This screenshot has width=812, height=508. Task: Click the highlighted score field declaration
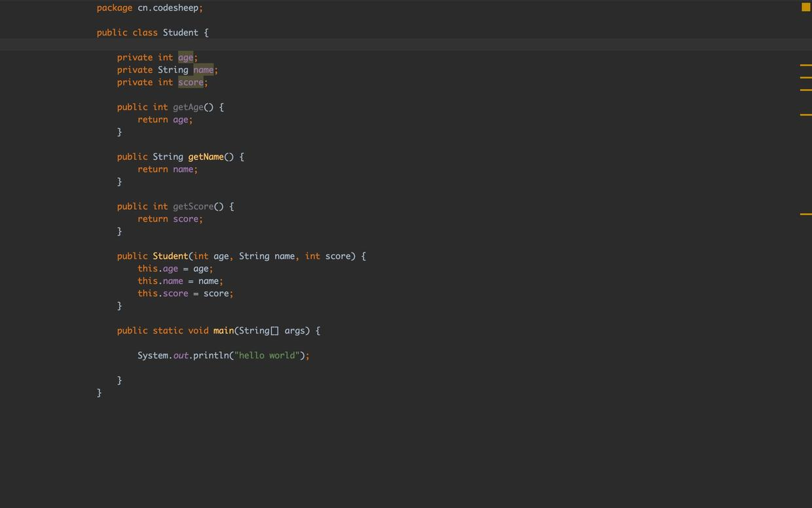191,83
